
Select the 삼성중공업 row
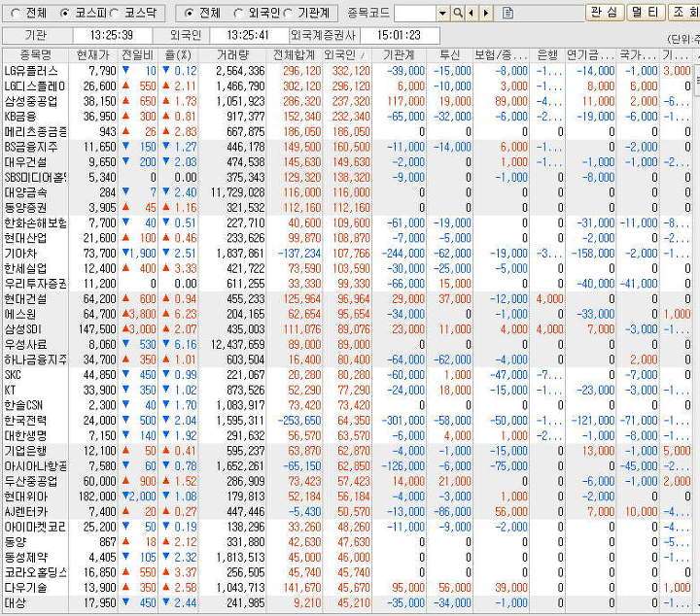coord(348,101)
